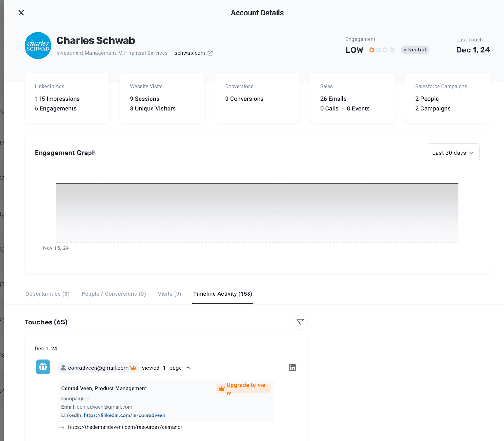Click the Touches (65) heading
Image resolution: width=504 pixels, height=441 pixels.
click(x=46, y=322)
